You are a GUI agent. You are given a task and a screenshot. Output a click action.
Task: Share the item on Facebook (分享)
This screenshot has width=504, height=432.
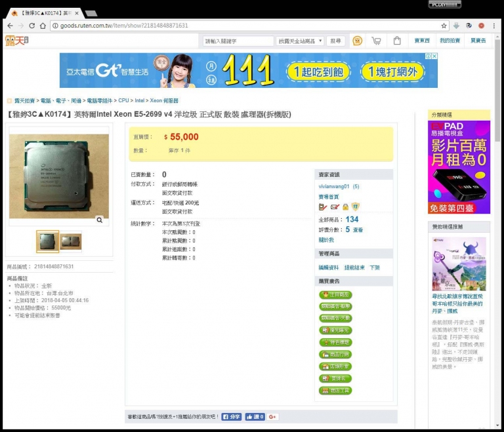tap(232, 417)
